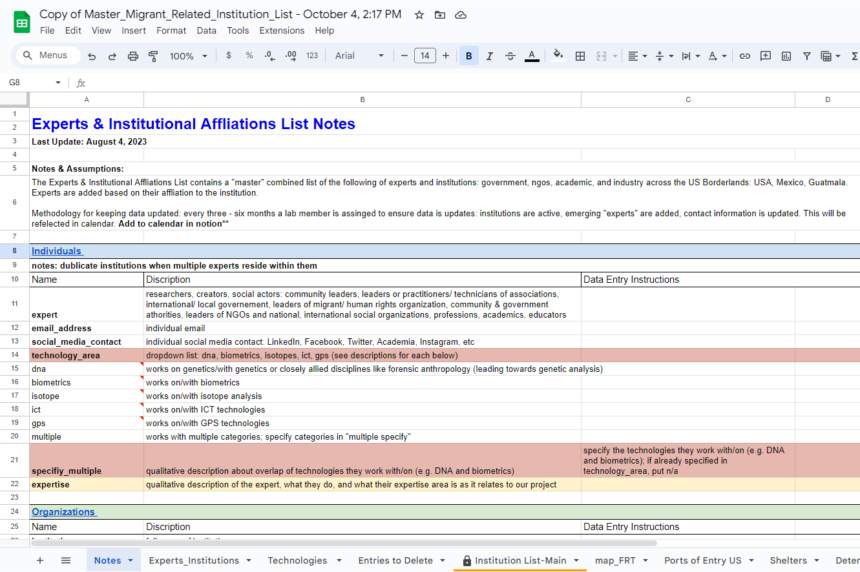Open the Extensions menu
This screenshot has height=572, width=860.
pos(282,31)
